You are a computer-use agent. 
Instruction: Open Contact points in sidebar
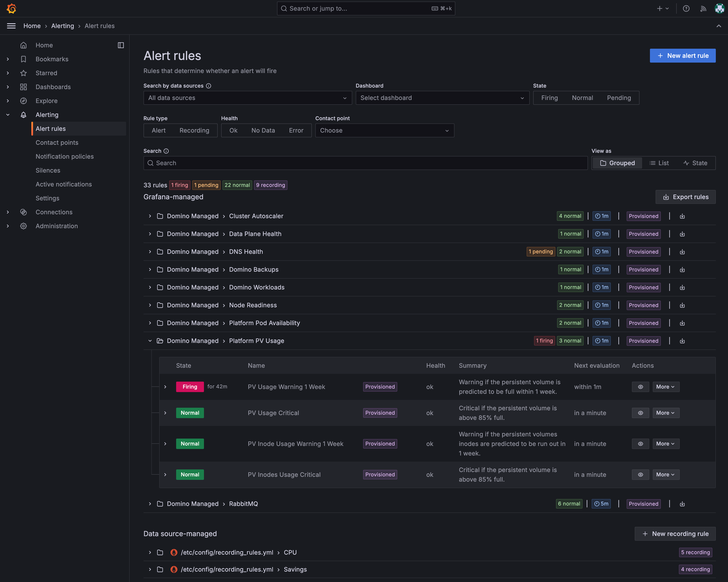tap(57, 143)
